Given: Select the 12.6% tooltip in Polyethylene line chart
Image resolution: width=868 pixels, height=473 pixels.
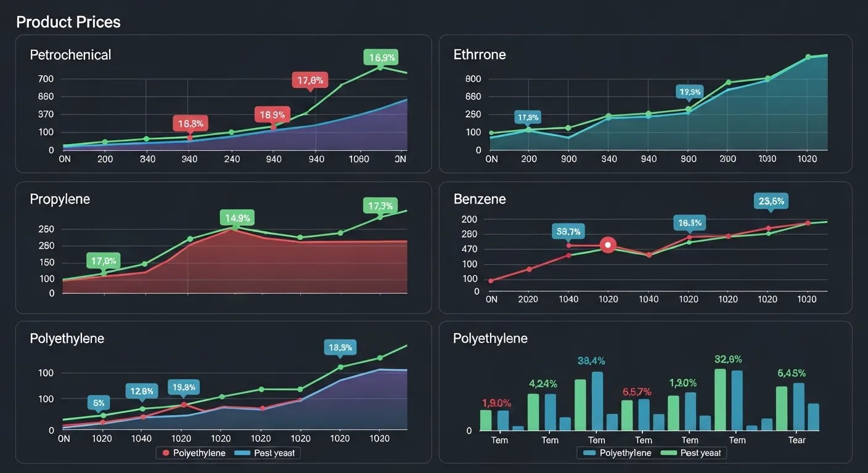Looking at the screenshot, I should 142,390.
